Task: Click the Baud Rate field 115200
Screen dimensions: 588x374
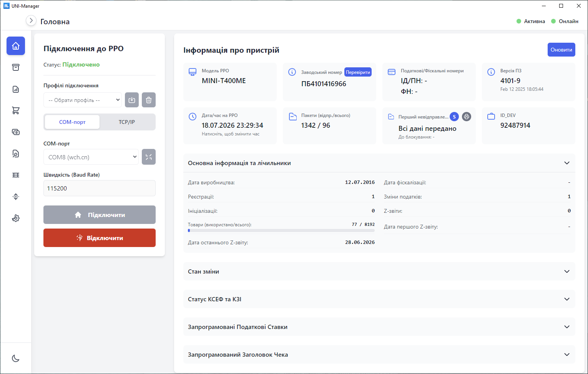Action: click(x=100, y=188)
